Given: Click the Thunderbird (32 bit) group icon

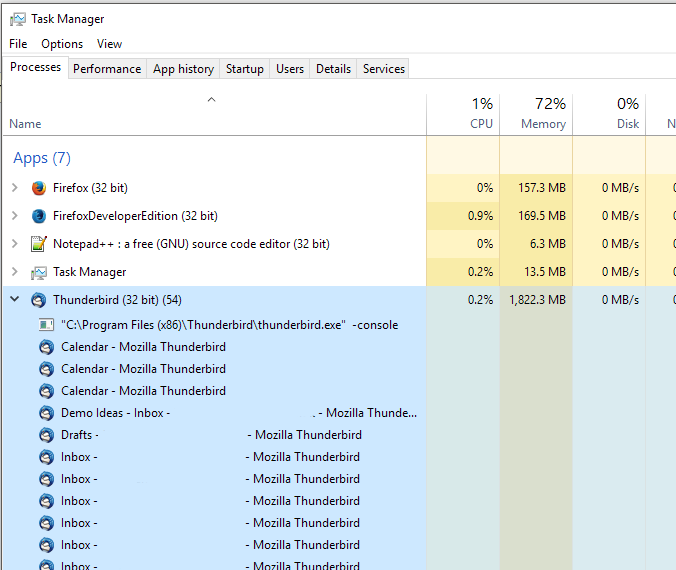Looking at the screenshot, I should tap(39, 300).
